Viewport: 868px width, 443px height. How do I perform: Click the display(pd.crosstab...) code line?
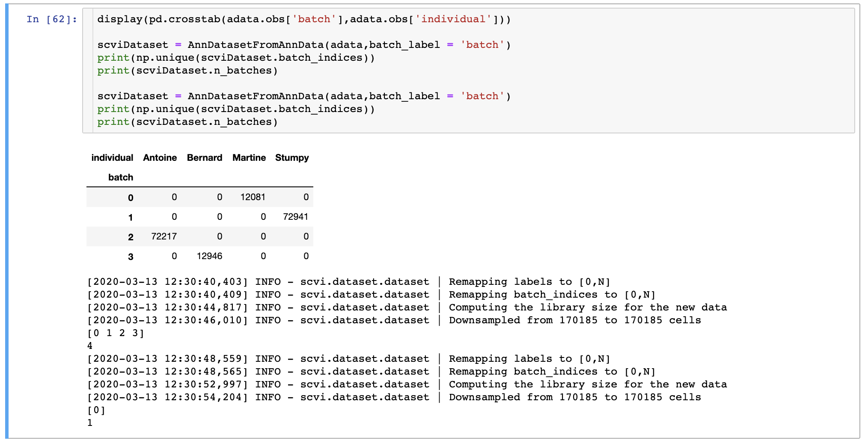click(304, 19)
